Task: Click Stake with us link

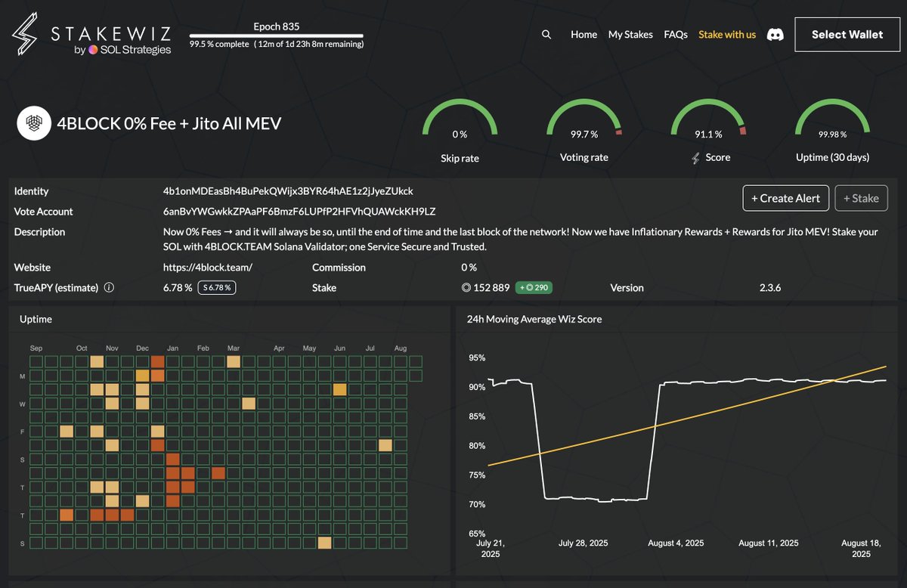Action: (x=727, y=35)
